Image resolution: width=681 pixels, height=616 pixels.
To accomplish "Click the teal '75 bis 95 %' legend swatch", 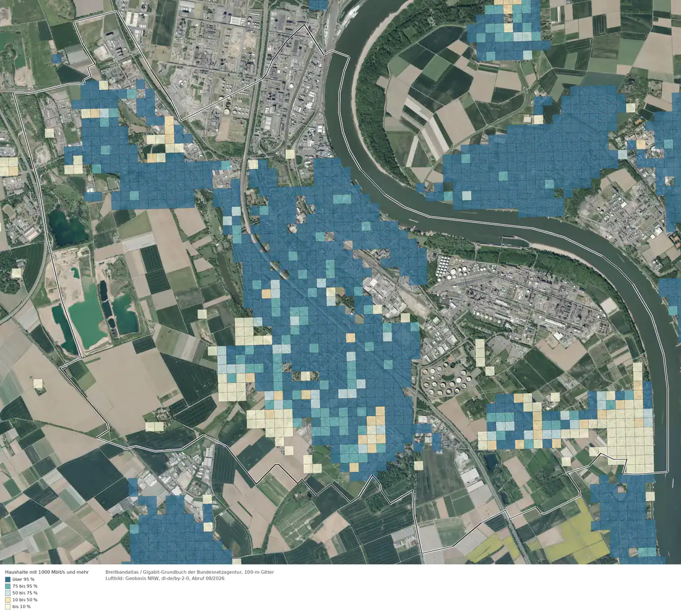I will 7,586.
